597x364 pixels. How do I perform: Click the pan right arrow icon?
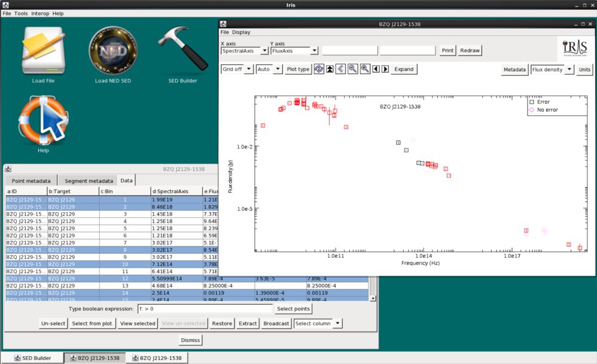pos(385,69)
